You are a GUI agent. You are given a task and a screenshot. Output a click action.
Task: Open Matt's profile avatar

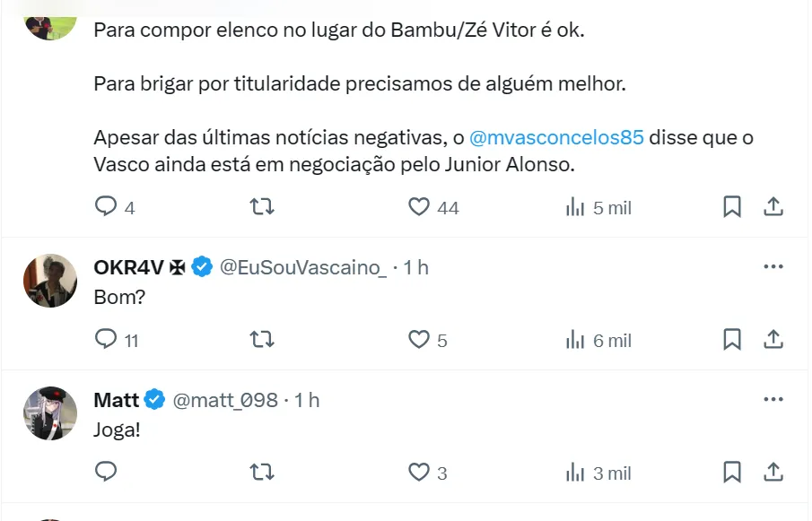pos(49,413)
